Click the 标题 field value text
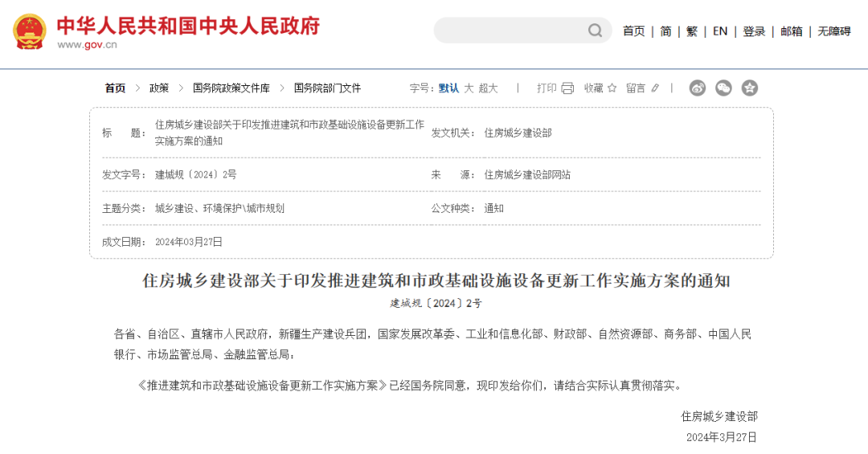Image resolution: width=868 pixels, height=454 pixels. point(289,133)
